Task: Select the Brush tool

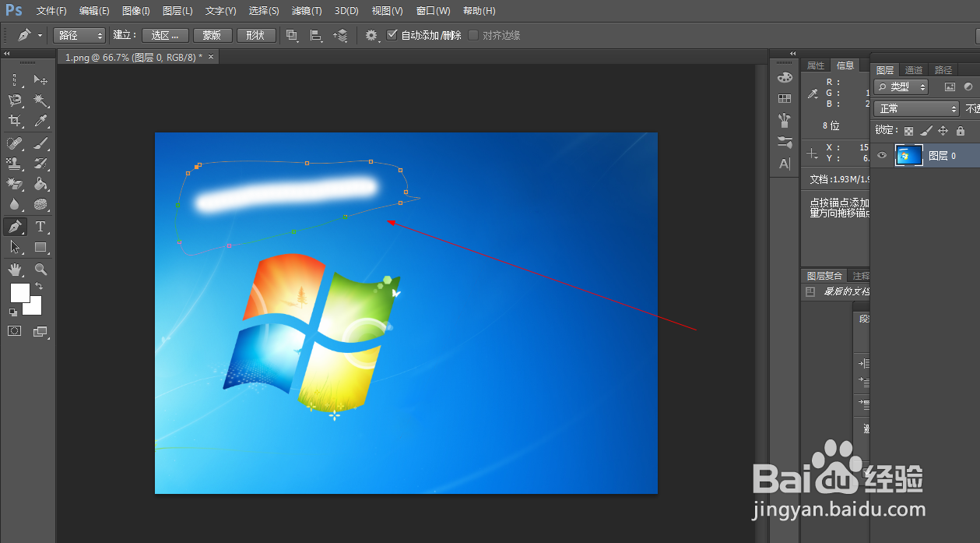Action: pos(40,143)
